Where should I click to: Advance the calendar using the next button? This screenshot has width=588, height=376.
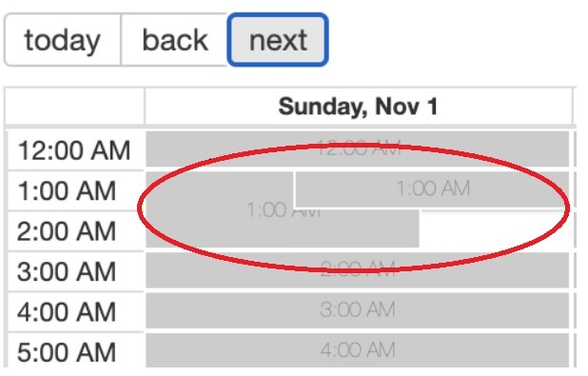tap(278, 40)
